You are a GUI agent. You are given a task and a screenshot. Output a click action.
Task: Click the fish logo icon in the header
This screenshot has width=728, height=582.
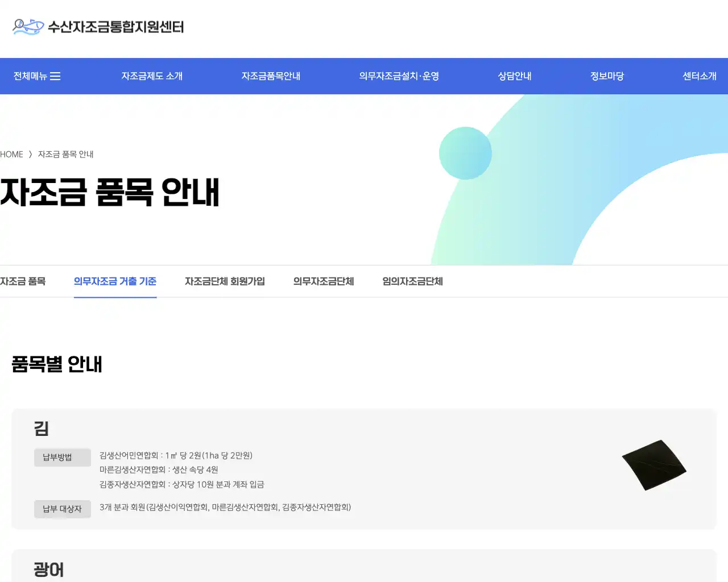(26, 26)
